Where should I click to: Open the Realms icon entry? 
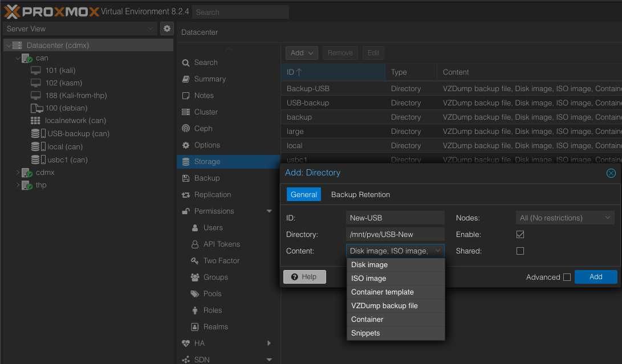click(x=194, y=327)
